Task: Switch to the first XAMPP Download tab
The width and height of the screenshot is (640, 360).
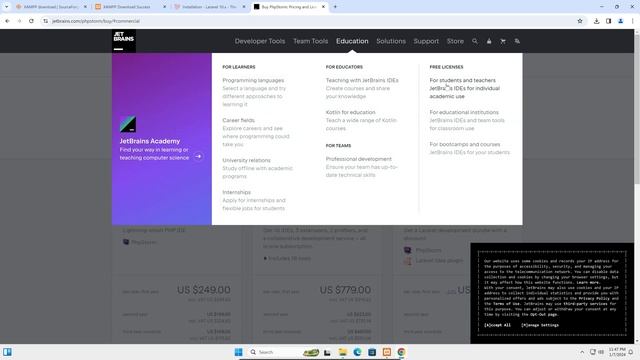Action: 51,7
